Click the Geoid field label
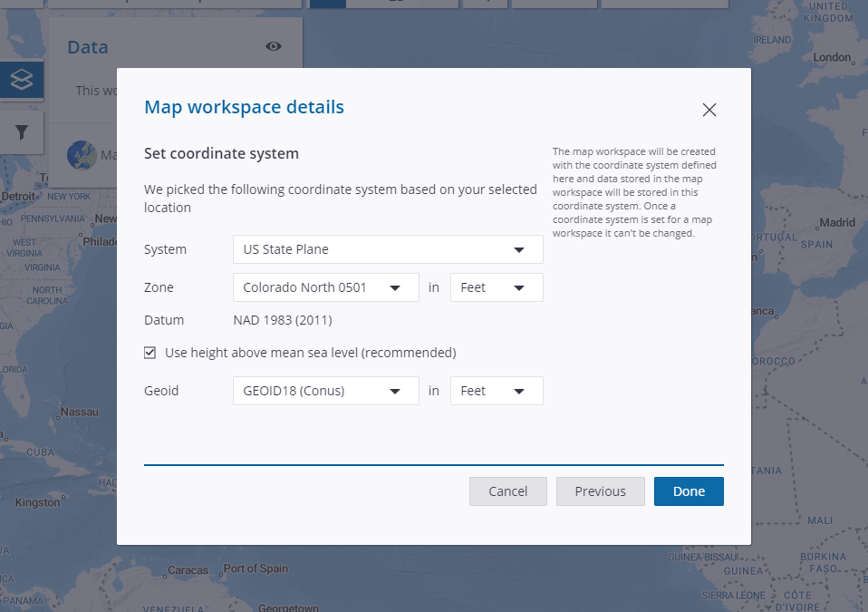 [x=161, y=391]
